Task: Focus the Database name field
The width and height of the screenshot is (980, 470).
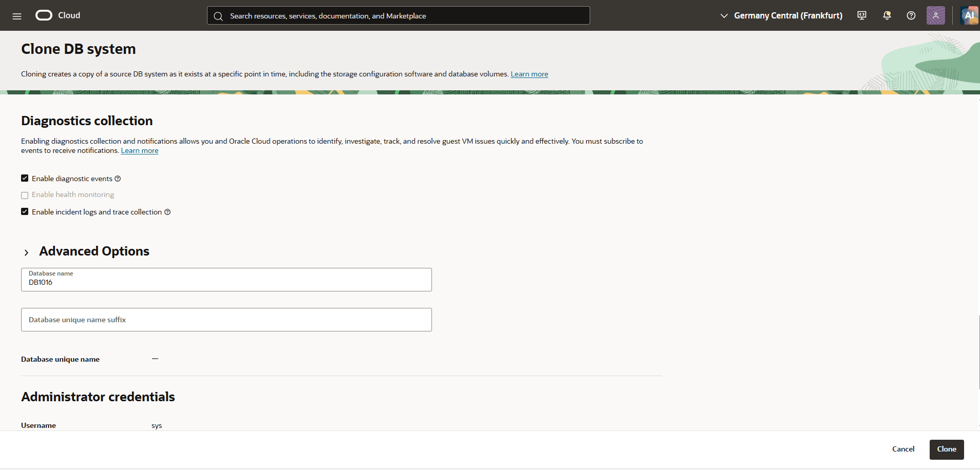Action: (x=227, y=280)
